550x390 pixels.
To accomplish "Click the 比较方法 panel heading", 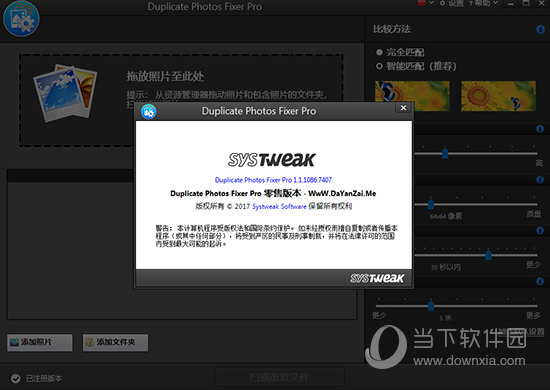I will [392, 29].
